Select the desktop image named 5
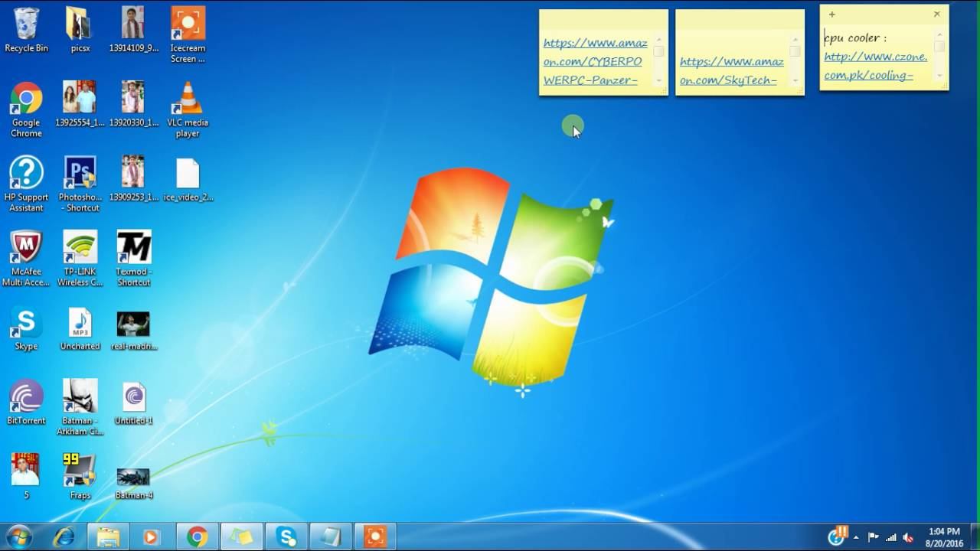 (x=26, y=476)
